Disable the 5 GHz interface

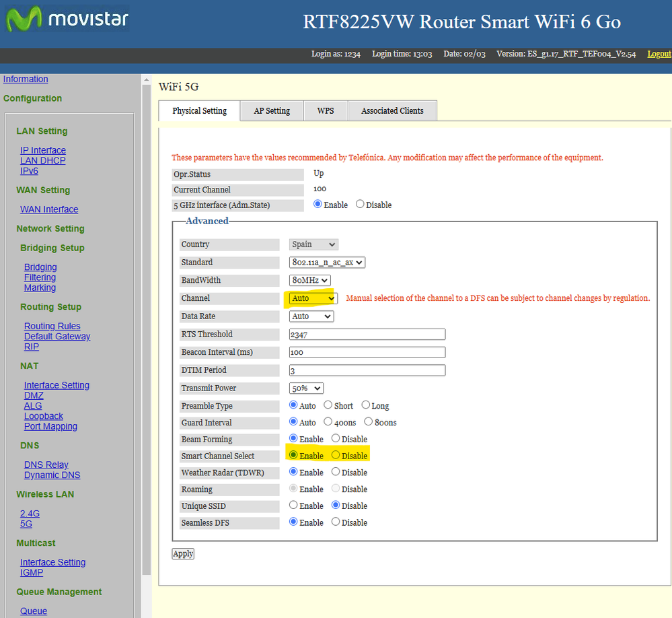[x=360, y=205]
